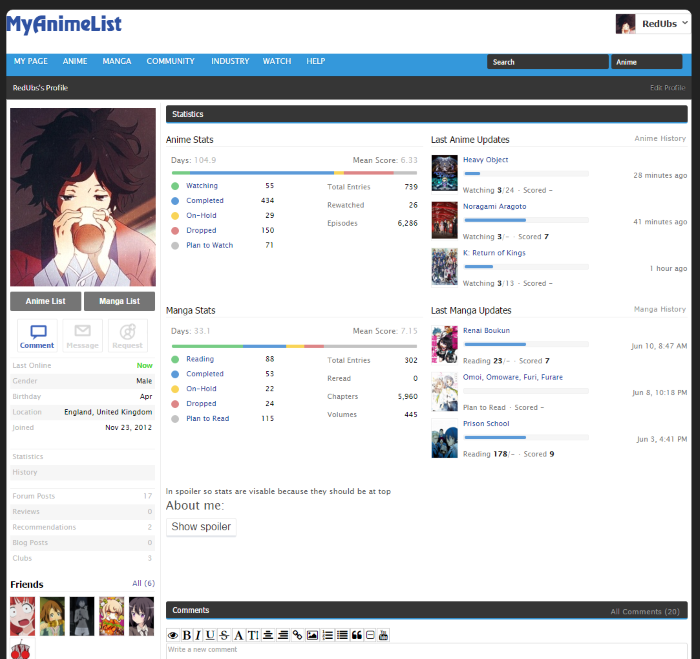Open the Prison School manga link
Viewport: 700px width, 659px height.
point(486,424)
